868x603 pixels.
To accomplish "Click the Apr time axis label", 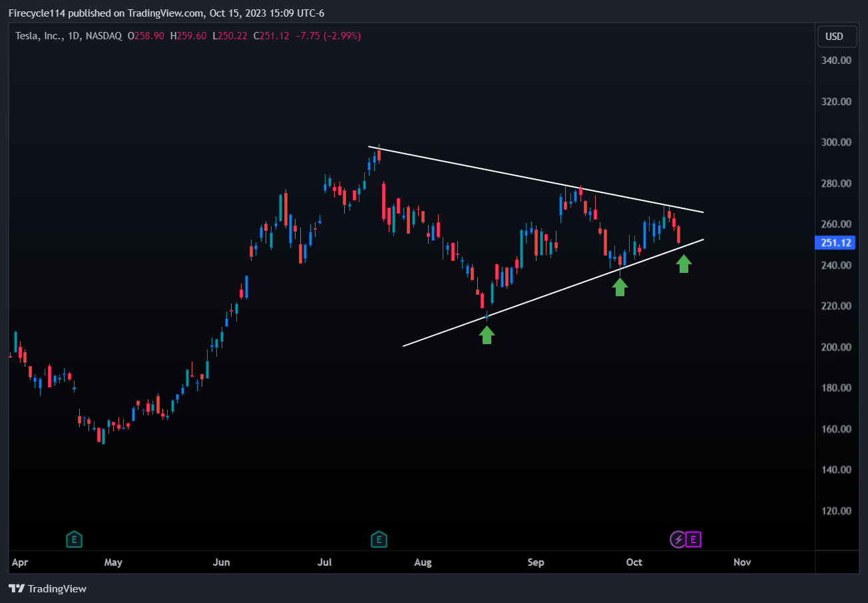I will click(x=20, y=562).
